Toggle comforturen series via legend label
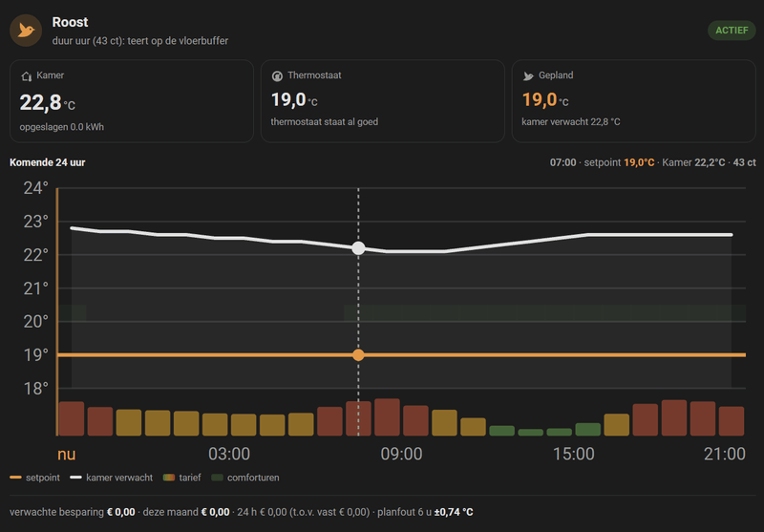Image resolution: width=764 pixels, height=532 pixels. [x=253, y=478]
